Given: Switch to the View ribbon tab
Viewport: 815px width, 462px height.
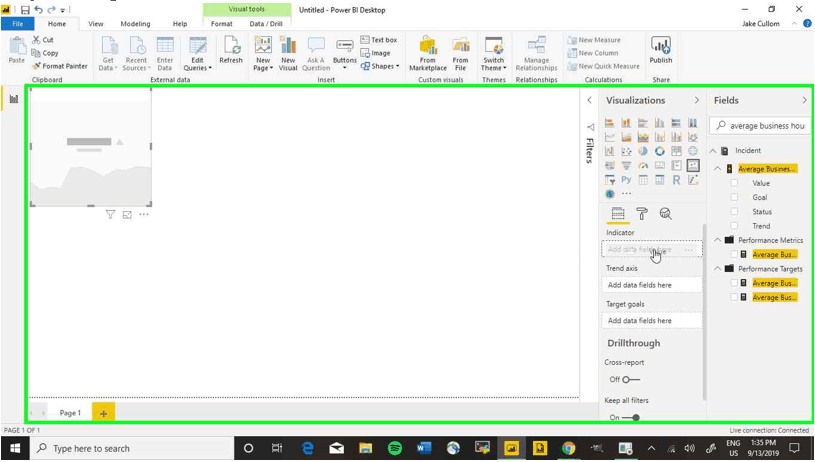Looking at the screenshot, I should [96, 24].
